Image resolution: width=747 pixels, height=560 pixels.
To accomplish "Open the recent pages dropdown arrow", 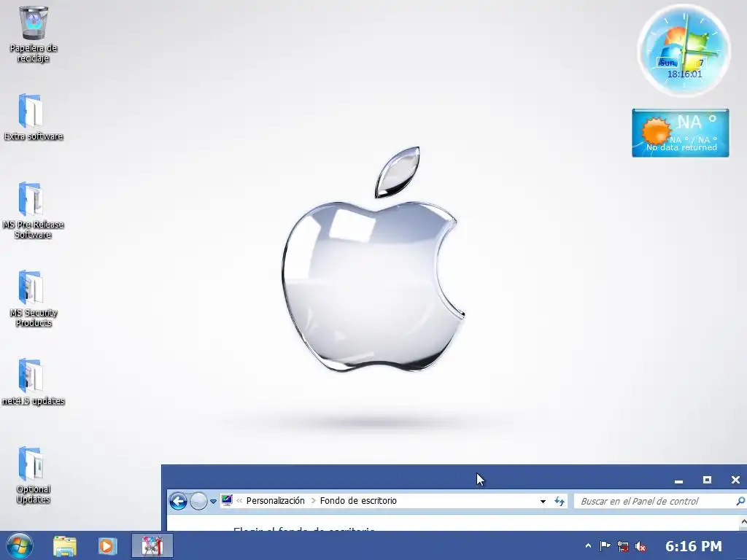I will click(214, 502).
